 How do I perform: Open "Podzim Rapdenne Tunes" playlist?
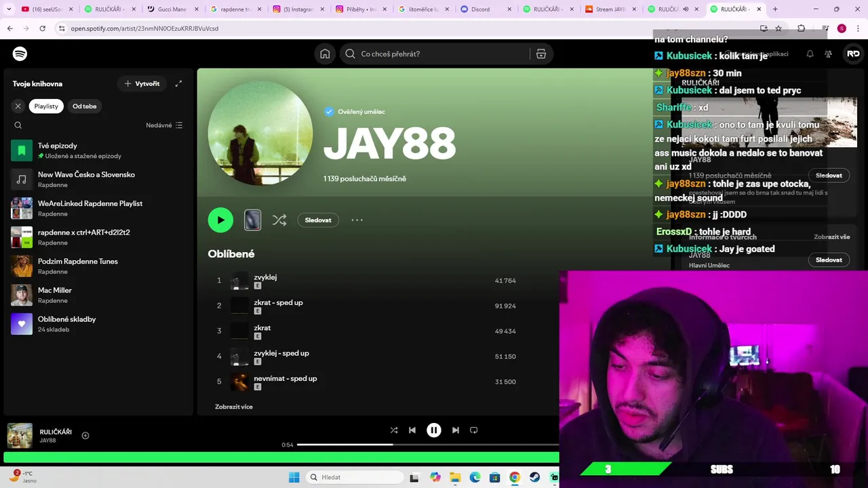98,266
